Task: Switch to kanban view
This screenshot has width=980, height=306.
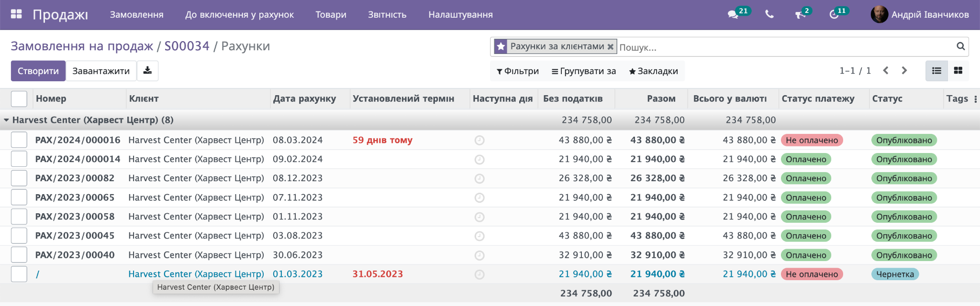Action: pos(958,71)
